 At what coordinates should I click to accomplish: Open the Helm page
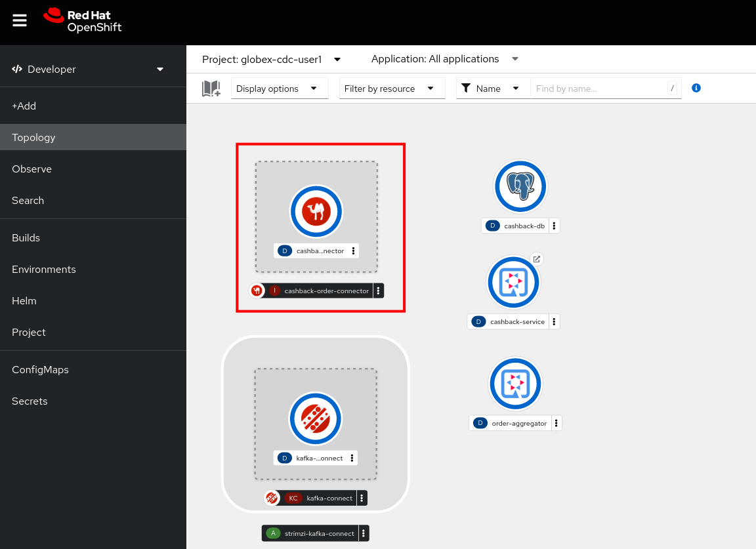(x=93, y=301)
